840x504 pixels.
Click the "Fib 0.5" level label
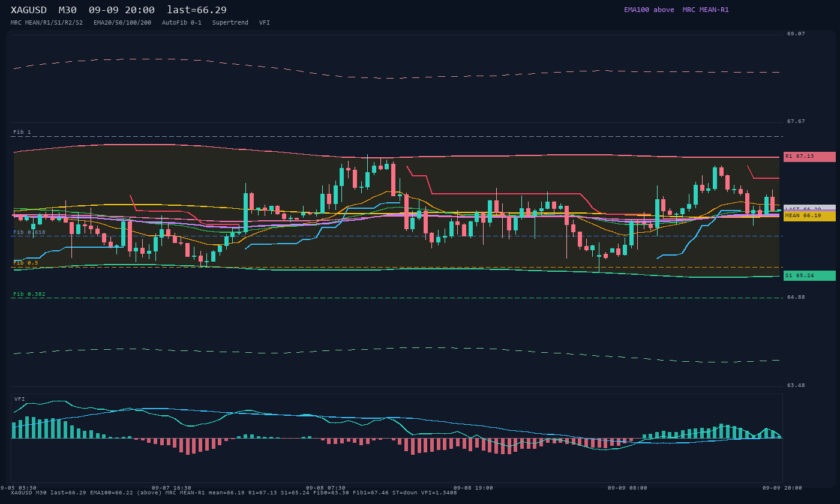(26, 263)
